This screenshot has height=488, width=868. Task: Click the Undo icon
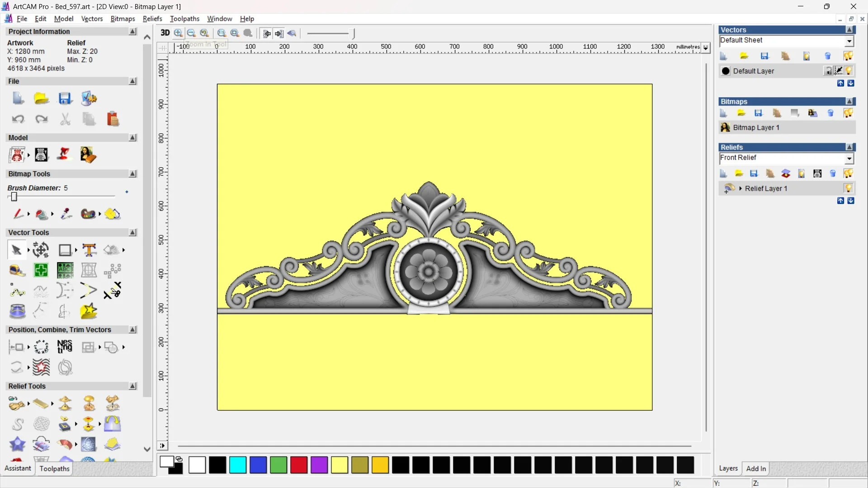18,119
